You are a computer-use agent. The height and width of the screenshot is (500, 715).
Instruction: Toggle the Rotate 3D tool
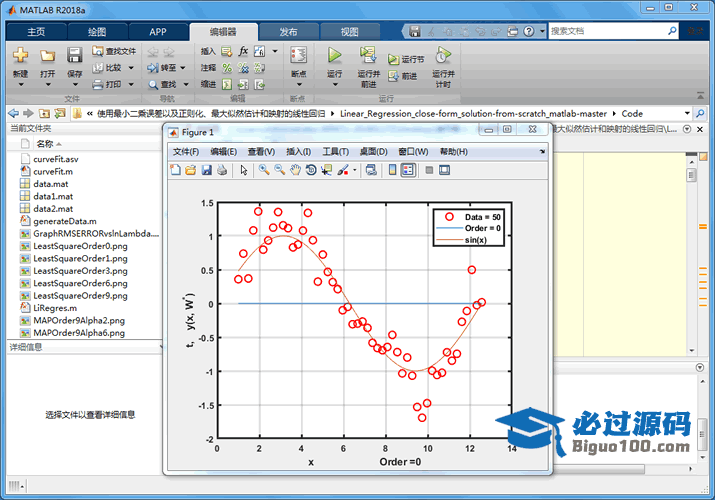click(311, 170)
